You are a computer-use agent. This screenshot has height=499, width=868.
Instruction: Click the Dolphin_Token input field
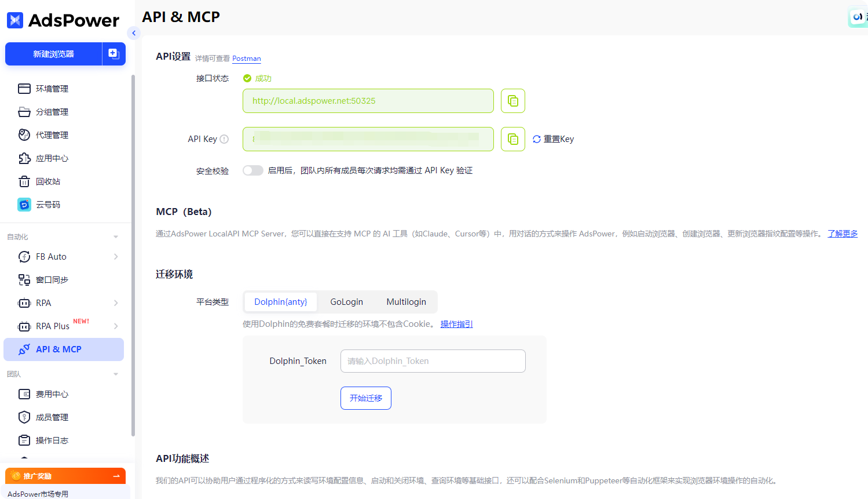tap(433, 360)
